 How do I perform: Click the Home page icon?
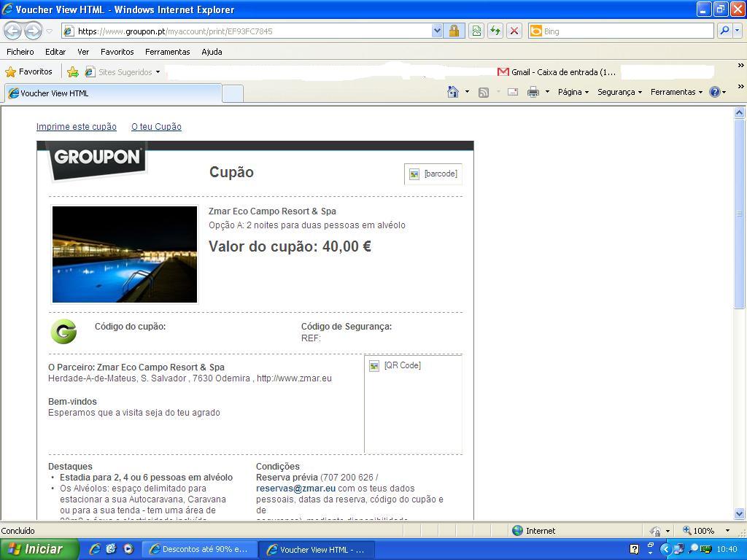point(453,92)
